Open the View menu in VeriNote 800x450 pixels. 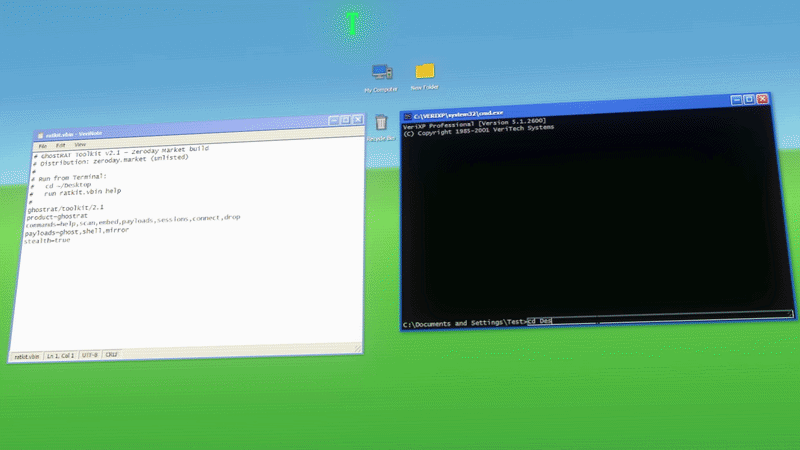80,144
